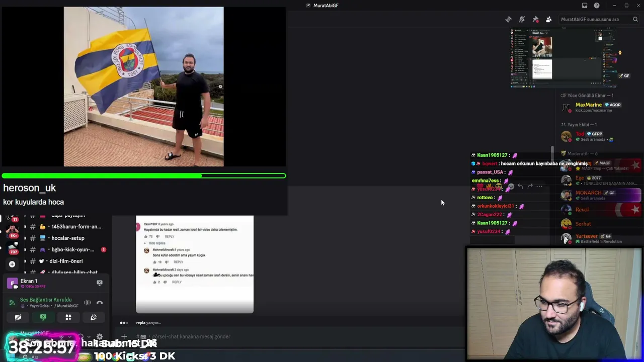
Task: Toggle screen sharing with the green button
Action: pos(43,317)
